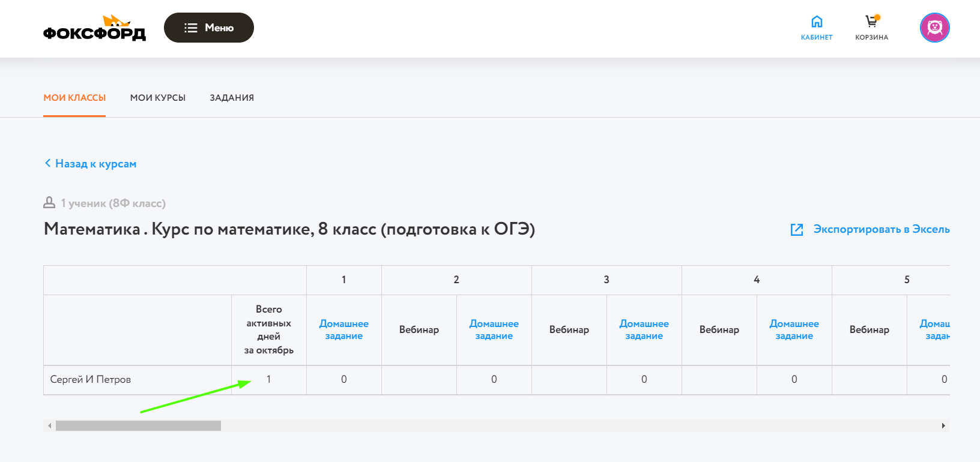The height and width of the screenshot is (462, 980).
Task: Click the Foxford logo
Action: pos(94,29)
